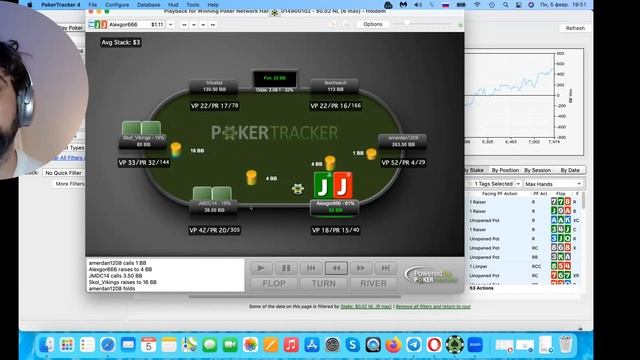Open Safari from the Dock

108,345
